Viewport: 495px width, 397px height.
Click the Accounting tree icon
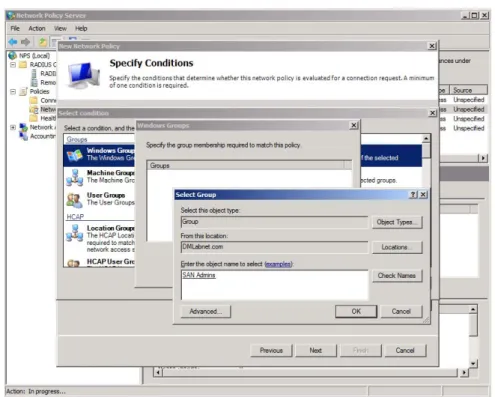tap(24, 136)
